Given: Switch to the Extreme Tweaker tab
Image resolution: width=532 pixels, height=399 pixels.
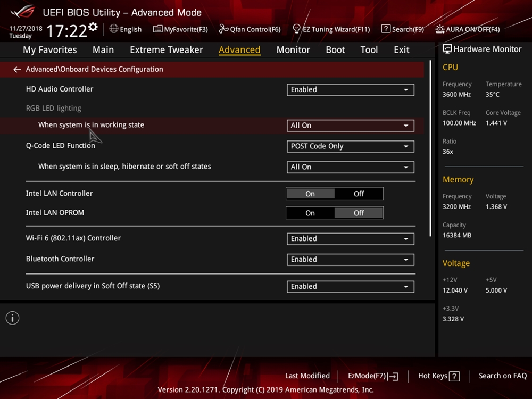Looking at the screenshot, I should pyautogui.click(x=166, y=50).
